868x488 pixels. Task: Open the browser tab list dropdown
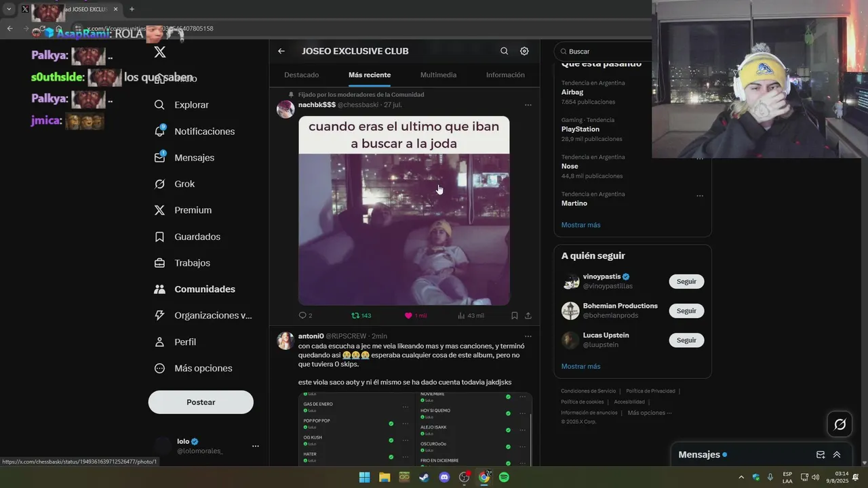[x=9, y=9]
